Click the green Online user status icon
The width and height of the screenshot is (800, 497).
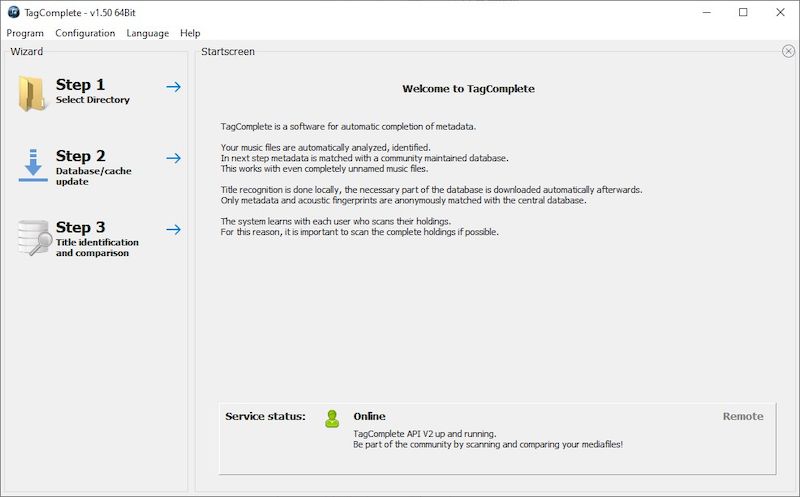point(332,418)
